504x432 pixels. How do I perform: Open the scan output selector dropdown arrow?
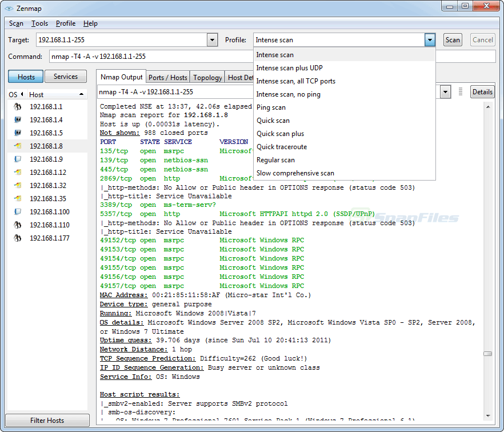(x=445, y=92)
